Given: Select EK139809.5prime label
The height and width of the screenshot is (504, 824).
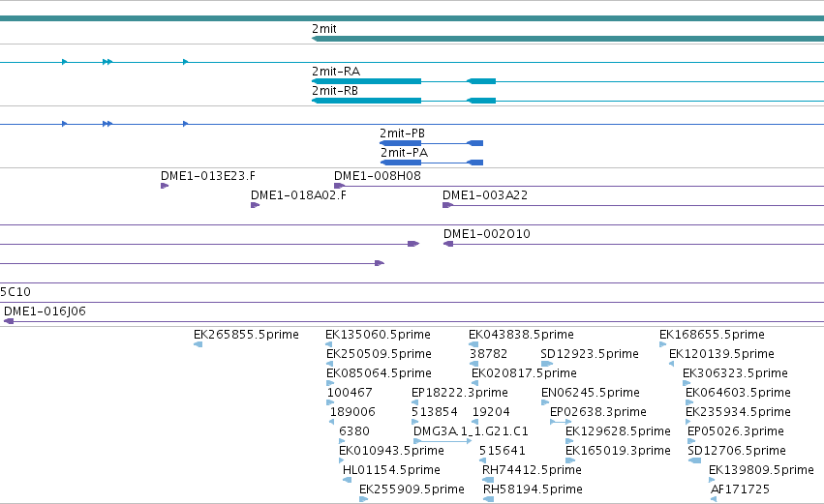Looking at the screenshot, I should (x=761, y=470).
